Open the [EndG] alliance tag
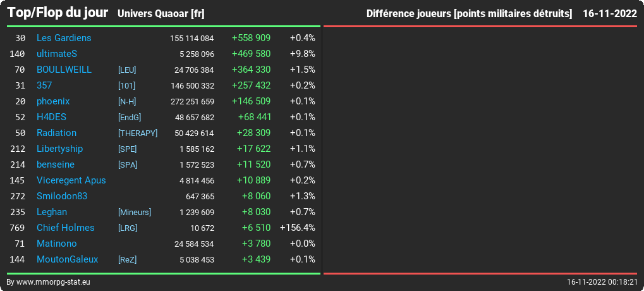 (x=130, y=118)
